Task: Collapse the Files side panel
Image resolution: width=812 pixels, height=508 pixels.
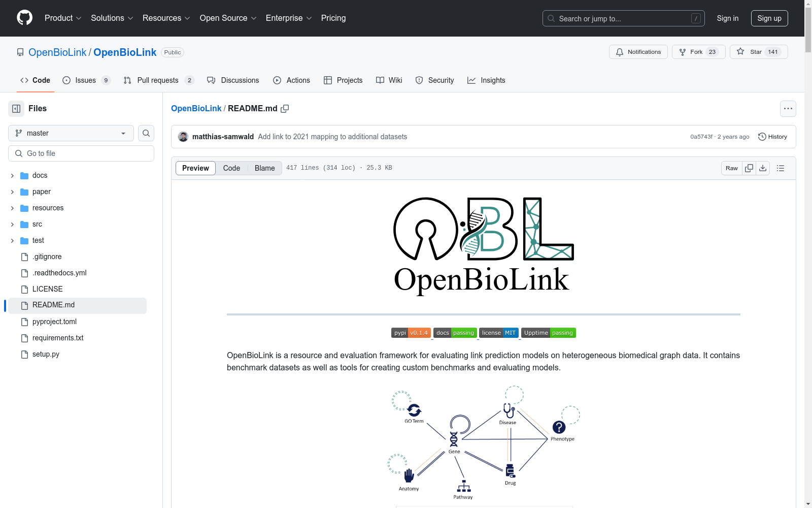Action: click(16, 108)
